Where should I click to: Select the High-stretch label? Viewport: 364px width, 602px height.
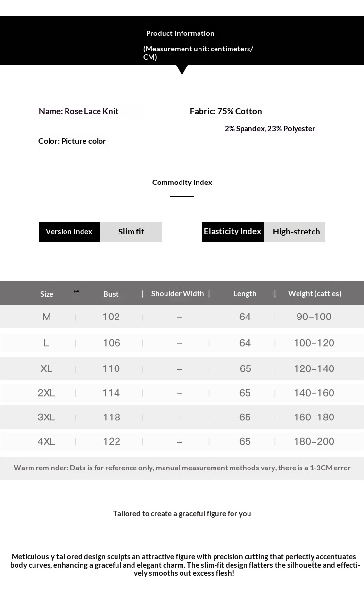pyautogui.click(x=296, y=232)
